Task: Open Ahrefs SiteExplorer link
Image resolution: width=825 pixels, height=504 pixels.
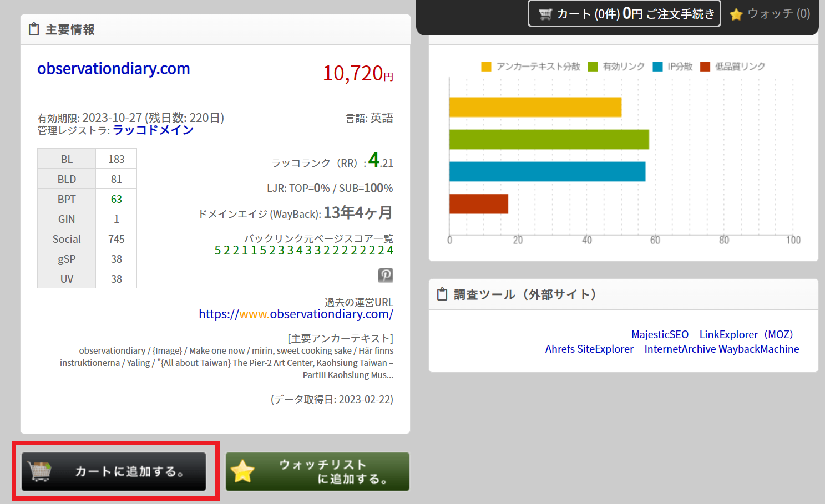Action: pyautogui.click(x=589, y=349)
